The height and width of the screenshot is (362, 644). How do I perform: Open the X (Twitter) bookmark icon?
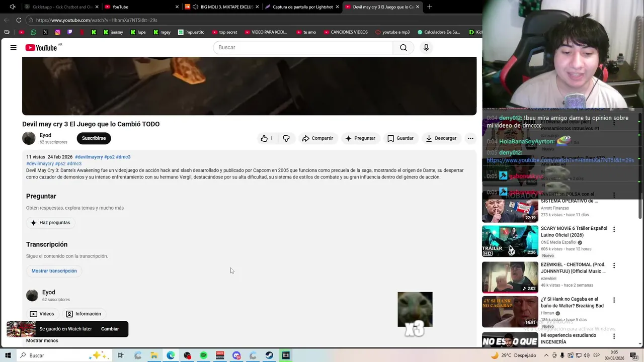[x=45, y=32]
